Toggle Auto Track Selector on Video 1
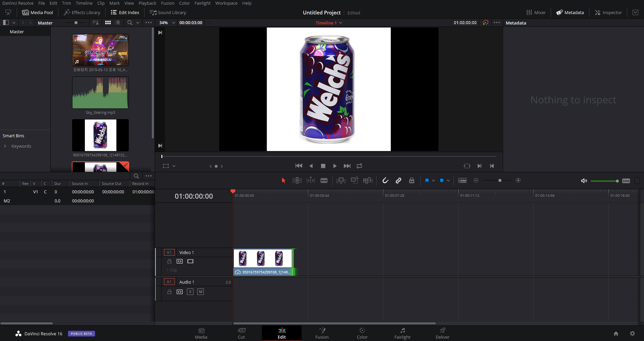 180,261
